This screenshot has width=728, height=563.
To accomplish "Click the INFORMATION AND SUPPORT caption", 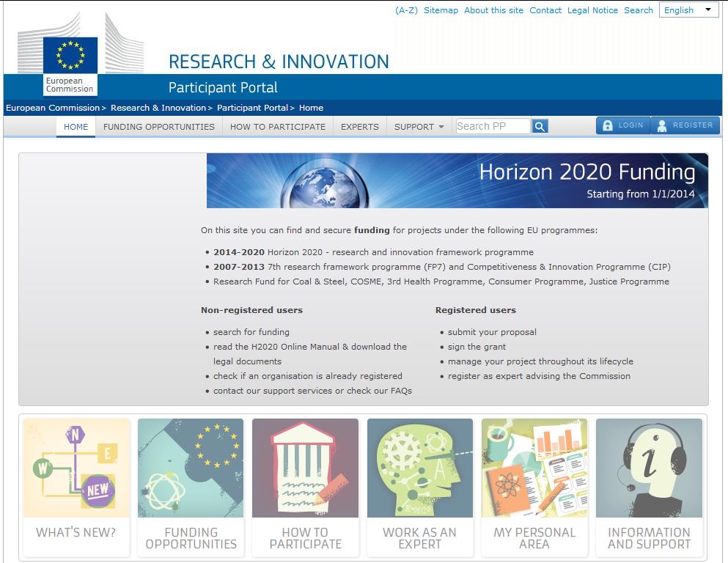I will pos(649,538).
